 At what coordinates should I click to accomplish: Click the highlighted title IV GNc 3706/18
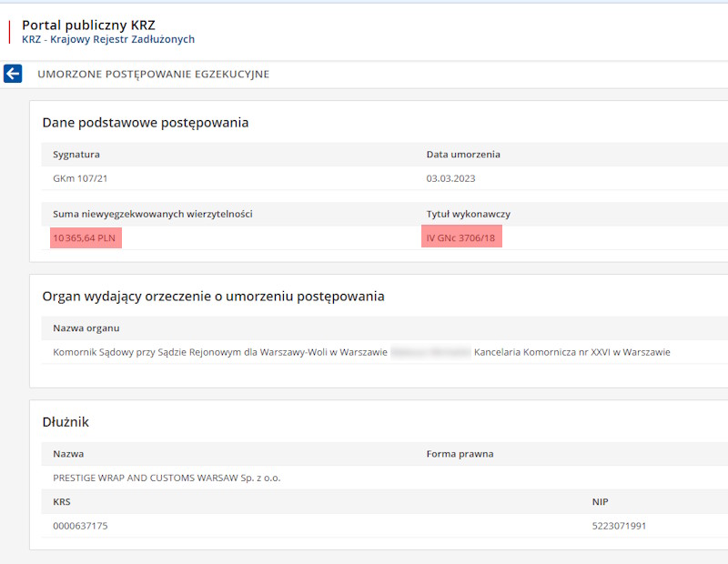tap(462, 238)
